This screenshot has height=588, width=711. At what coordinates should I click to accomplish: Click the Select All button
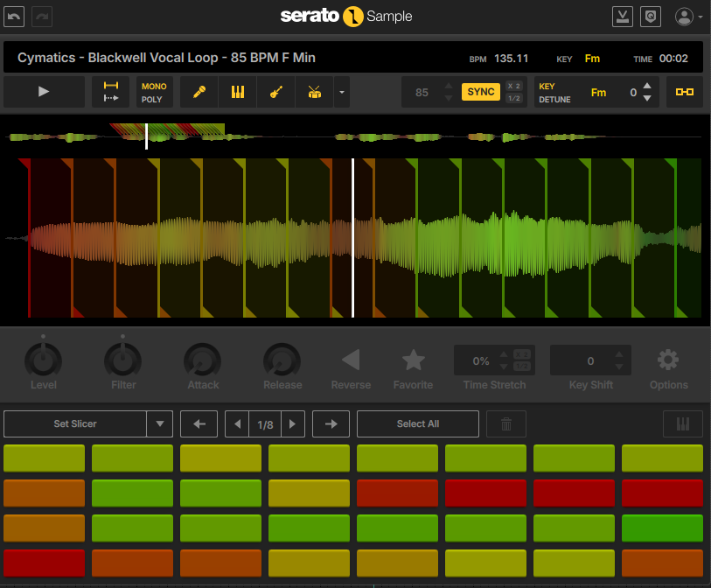point(418,423)
